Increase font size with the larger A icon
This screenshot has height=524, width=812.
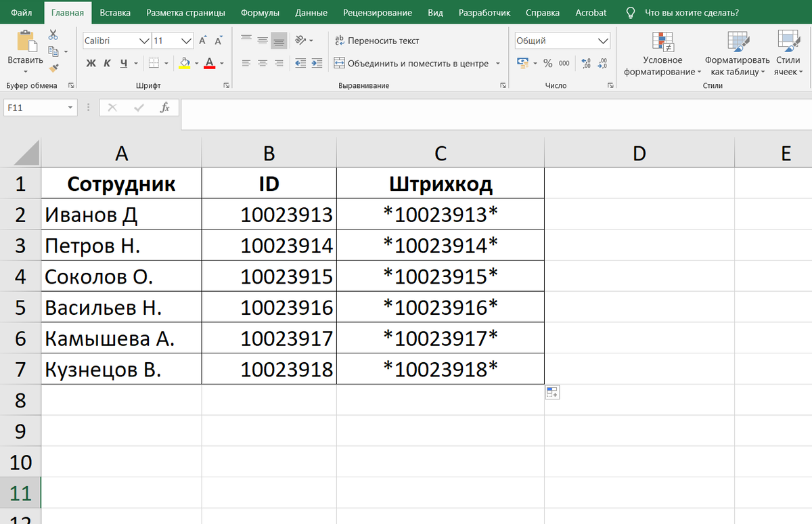pyautogui.click(x=202, y=41)
